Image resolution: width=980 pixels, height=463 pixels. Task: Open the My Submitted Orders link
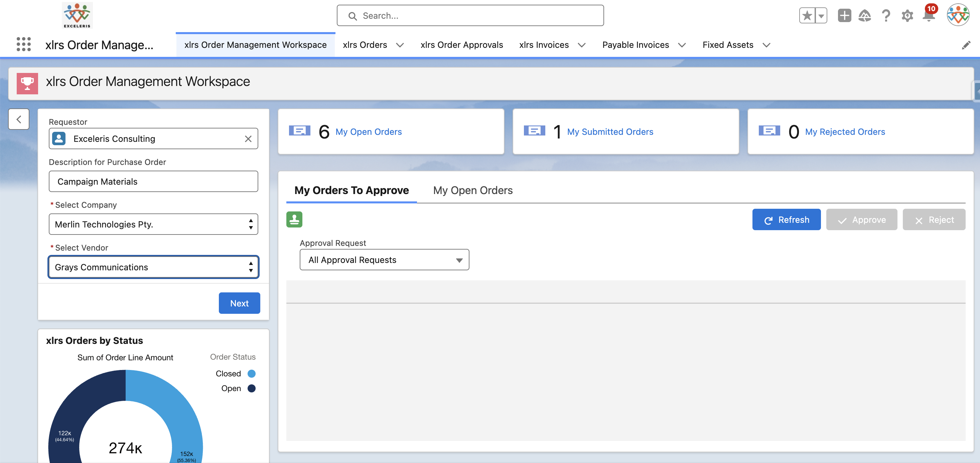click(x=610, y=132)
